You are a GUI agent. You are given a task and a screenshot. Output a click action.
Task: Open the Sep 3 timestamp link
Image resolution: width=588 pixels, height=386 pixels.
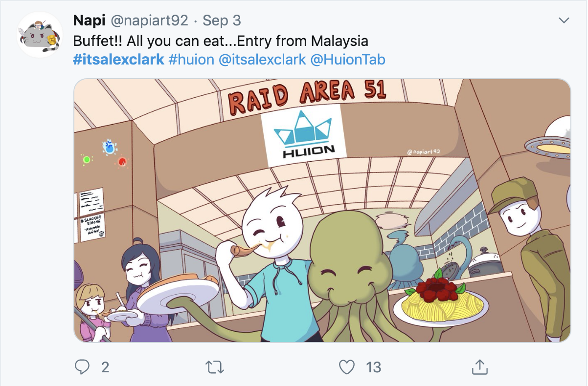[x=222, y=21]
